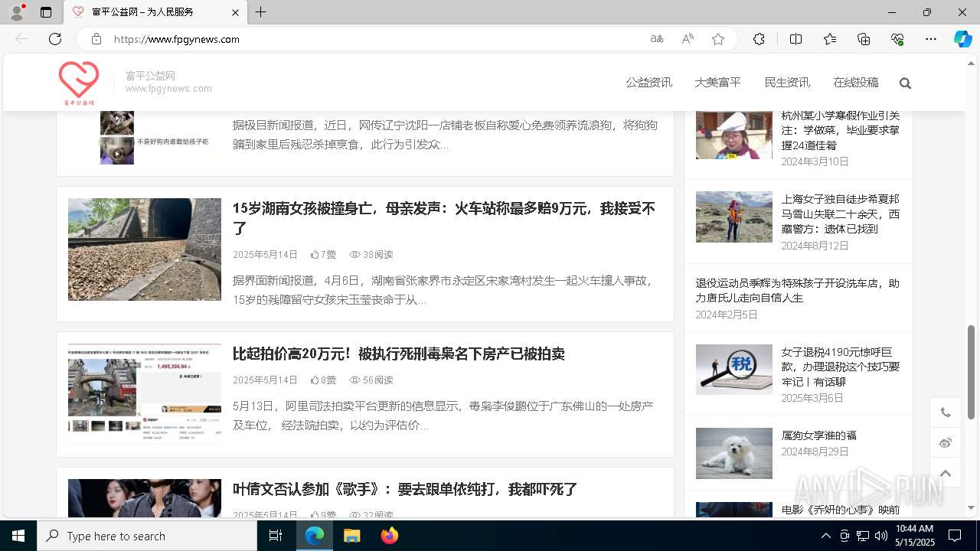The image size is (980, 551).
Task: Open Edge Settings and more menu
Action: (931, 39)
